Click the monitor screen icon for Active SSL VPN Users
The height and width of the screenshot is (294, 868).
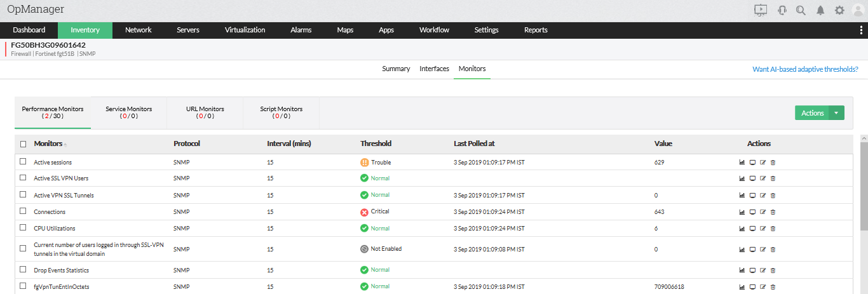(x=752, y=179)
